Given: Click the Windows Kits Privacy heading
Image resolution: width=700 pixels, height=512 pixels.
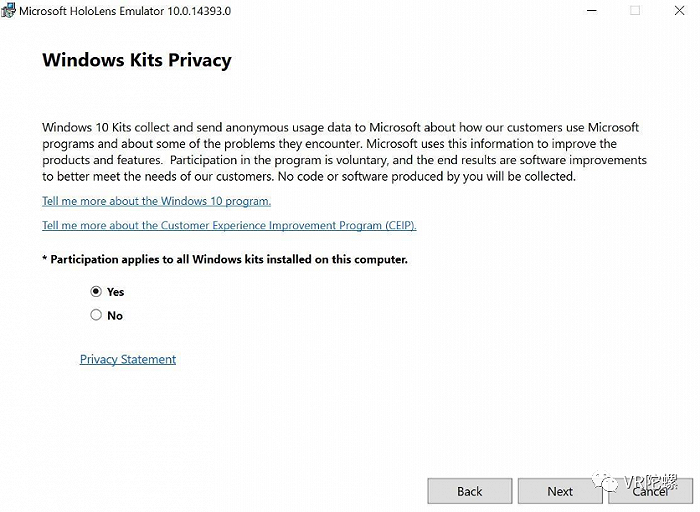Looking at the screenshot, I should click(x=137, y=60).
